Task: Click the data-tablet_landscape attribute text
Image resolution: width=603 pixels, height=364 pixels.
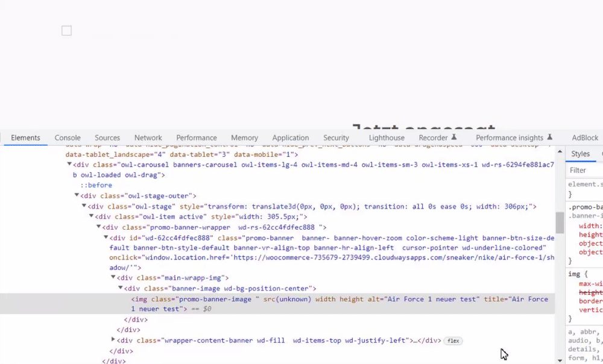Action: (x=115, y=154)
